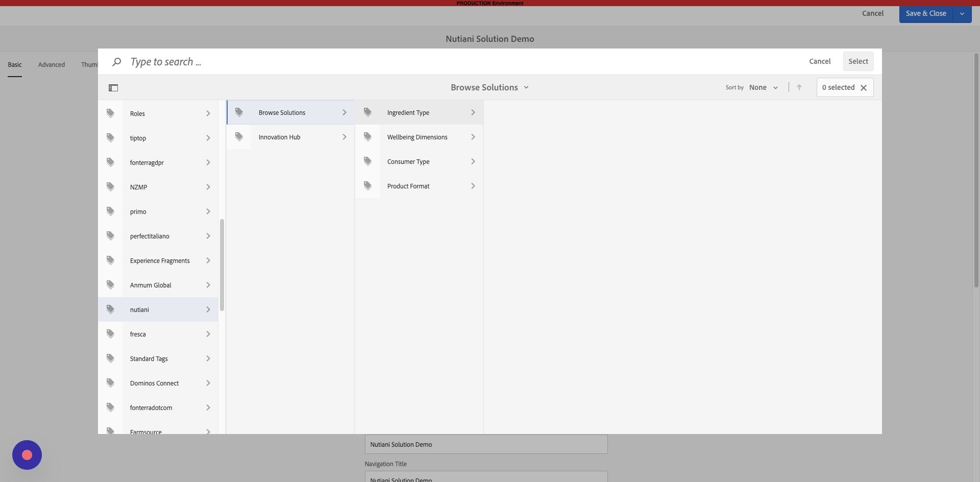
Task: Select the Experience Fragments tag row
Action: tap(158, 260)
